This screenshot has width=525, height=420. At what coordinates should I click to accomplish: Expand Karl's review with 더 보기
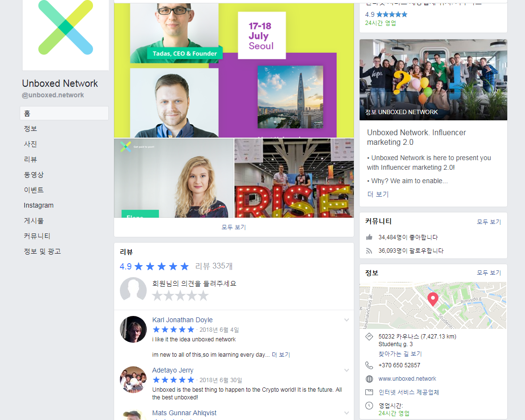281,355
